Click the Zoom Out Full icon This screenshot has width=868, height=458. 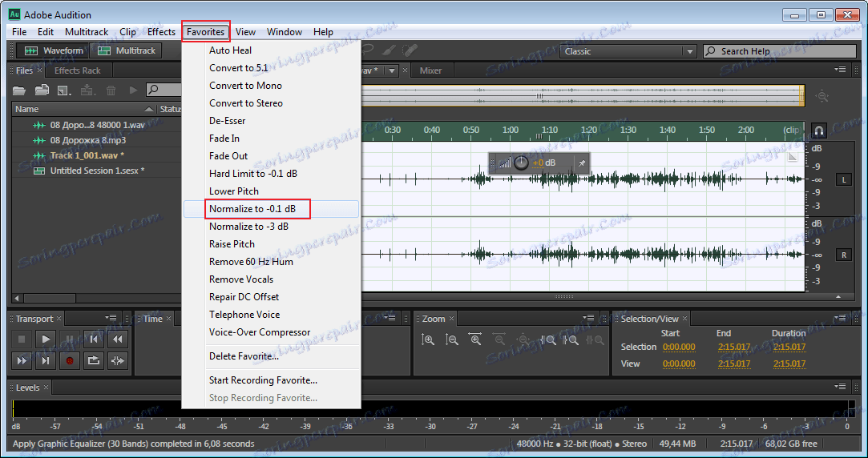(523, 339)
